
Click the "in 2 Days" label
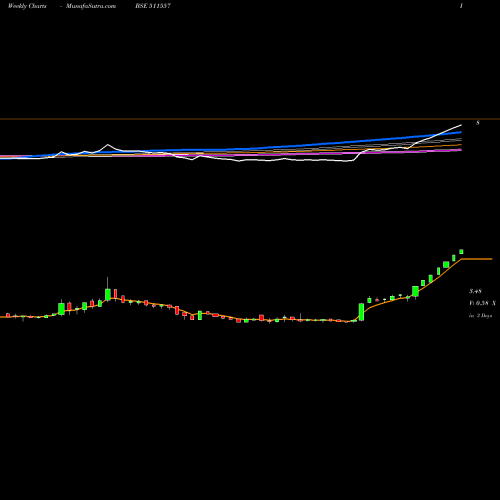tap(480, 316)
